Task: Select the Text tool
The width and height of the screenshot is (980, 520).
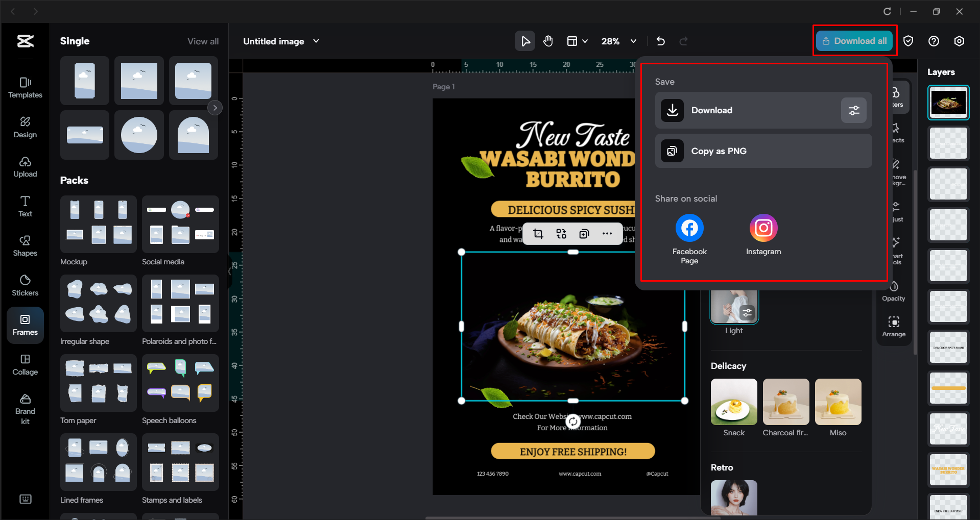Action: point(25,206)
